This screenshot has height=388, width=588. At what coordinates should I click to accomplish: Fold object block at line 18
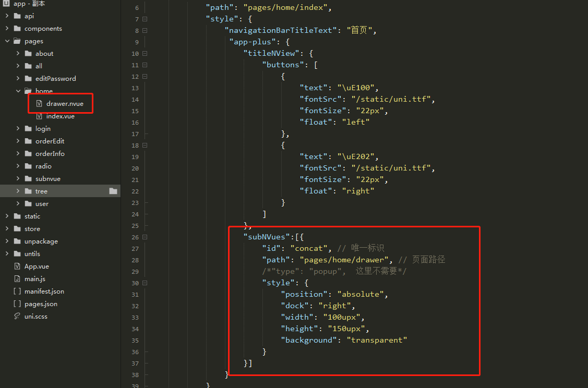pos(145,145)
